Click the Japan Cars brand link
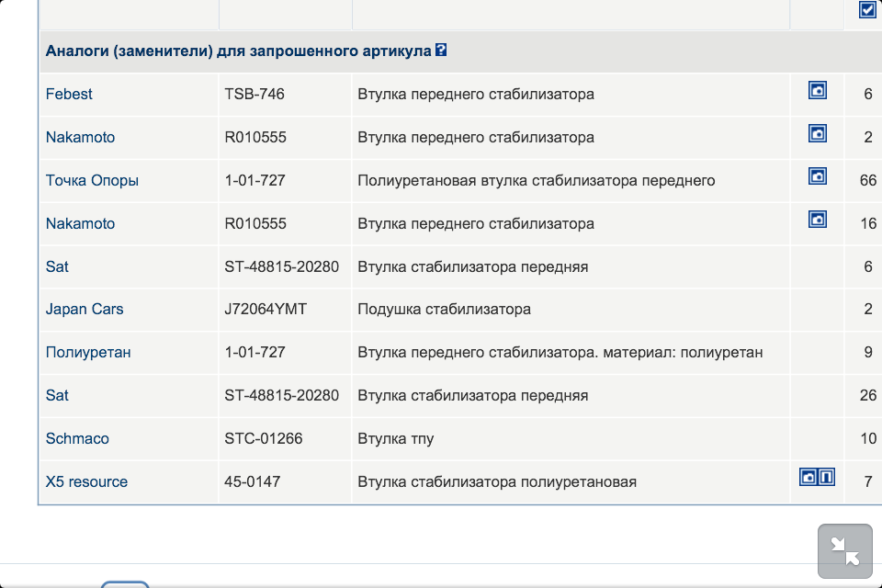The height and width of the screenshot is (588, 882). (x=85, y=310)
